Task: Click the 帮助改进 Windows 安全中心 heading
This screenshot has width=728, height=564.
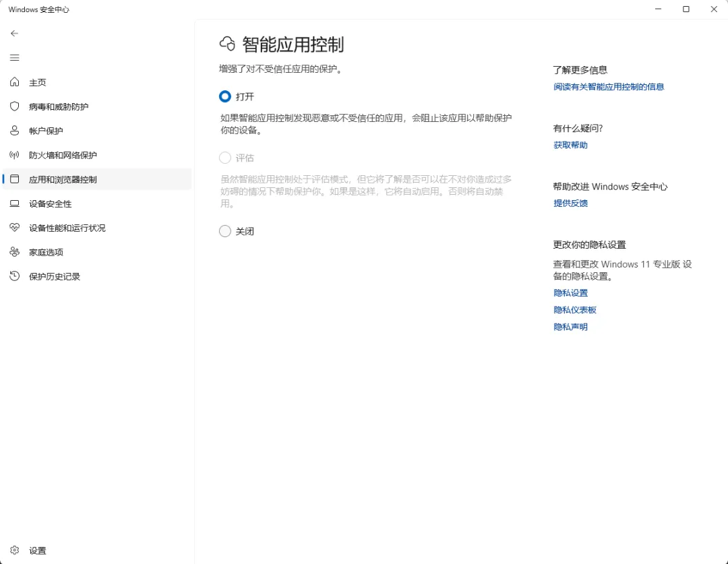Action: [x=611, y=187]
